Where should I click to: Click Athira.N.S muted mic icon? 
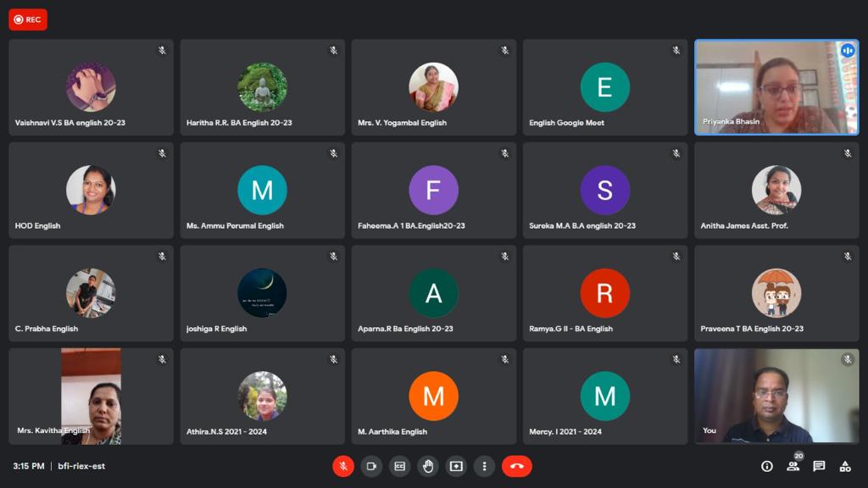[334, 359]
